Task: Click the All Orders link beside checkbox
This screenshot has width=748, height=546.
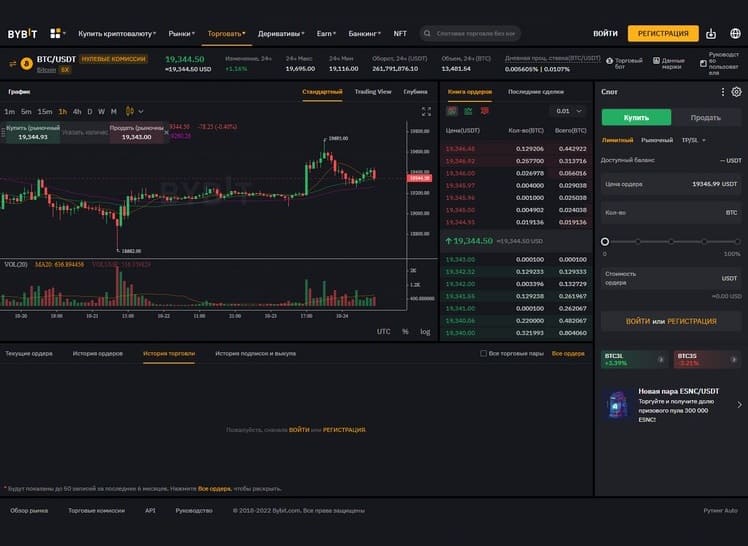Action: click(568, 353)
